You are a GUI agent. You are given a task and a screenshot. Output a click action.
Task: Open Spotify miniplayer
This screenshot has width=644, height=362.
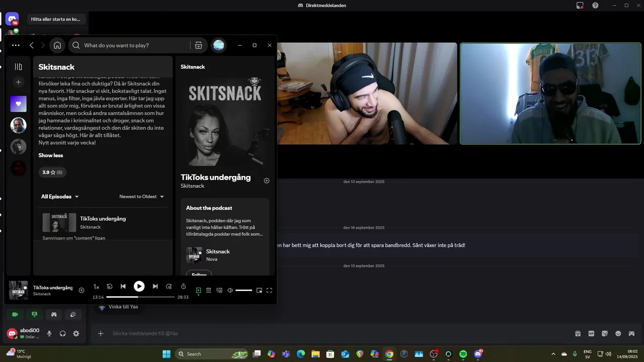[259, 290]
